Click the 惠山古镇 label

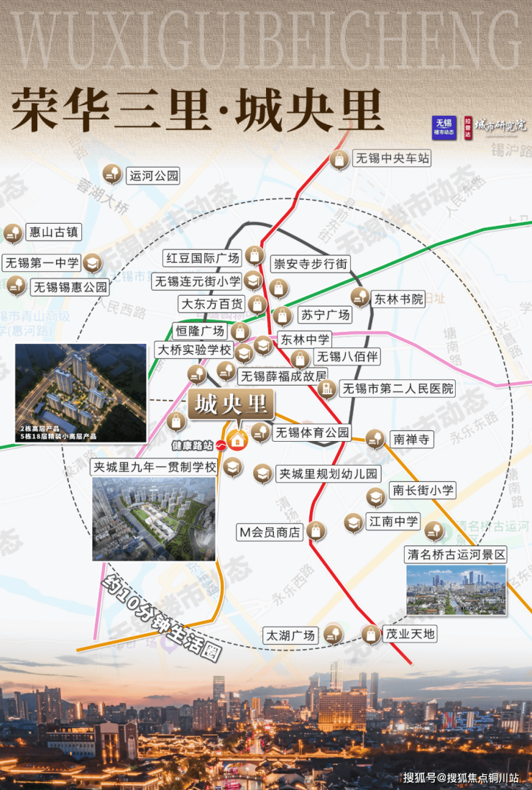(53, 232)
